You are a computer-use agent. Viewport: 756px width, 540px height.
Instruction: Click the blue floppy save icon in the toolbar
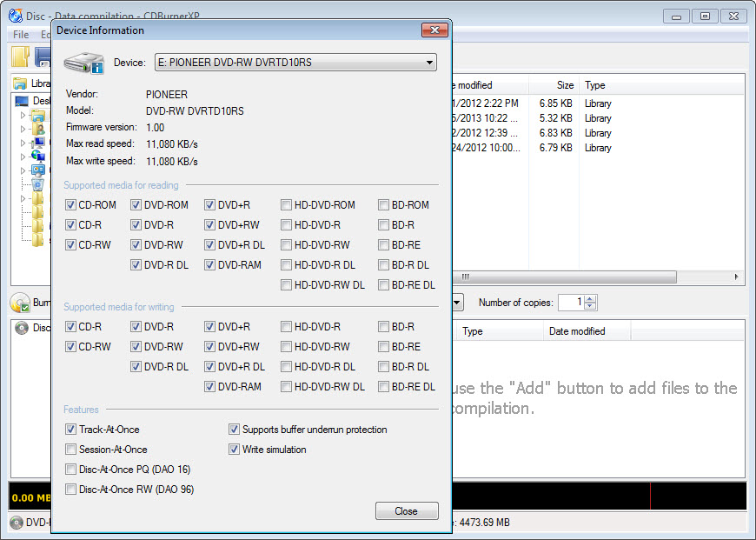43,57
